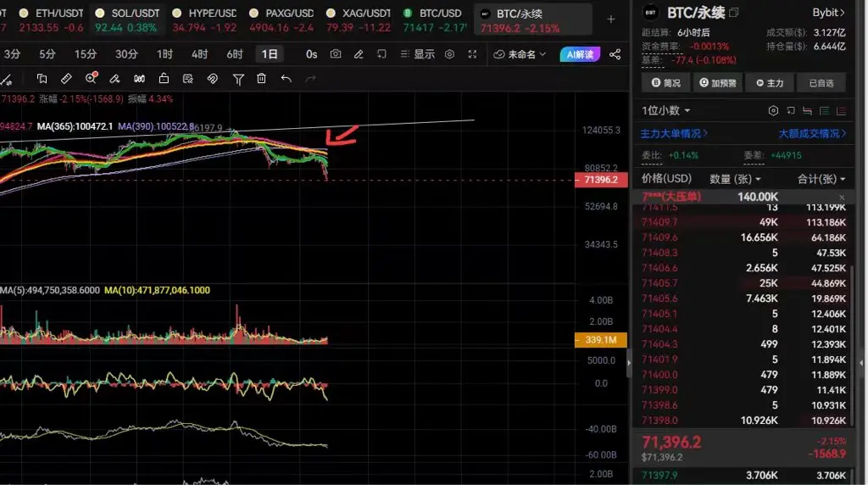Undo the last drawing action
The width and height of the screenshot is (868, 485).
pyautogui.click(x=287, y=79)
